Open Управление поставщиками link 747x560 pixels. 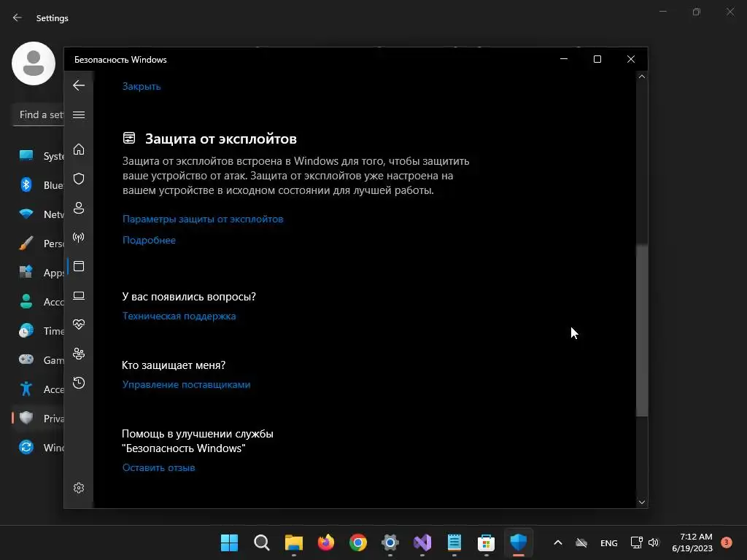pyautogui.click(x=186, y=385)
